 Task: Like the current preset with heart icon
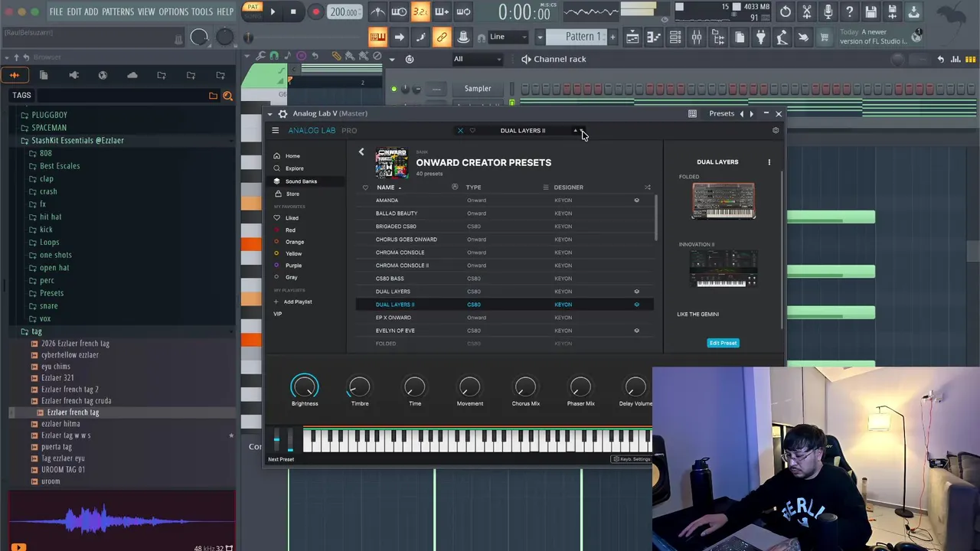[472, 130]
